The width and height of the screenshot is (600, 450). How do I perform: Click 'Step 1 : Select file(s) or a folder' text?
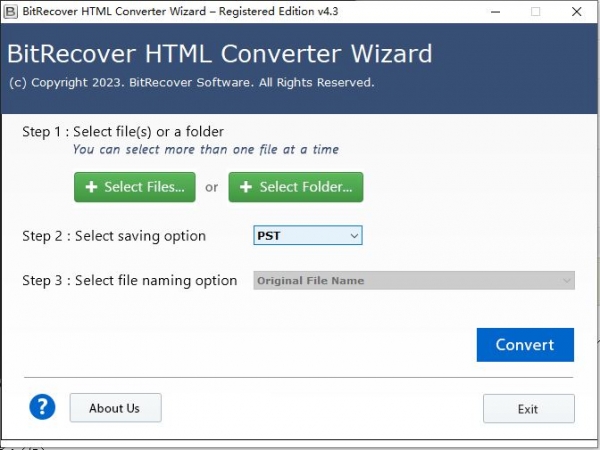[123, 132]
